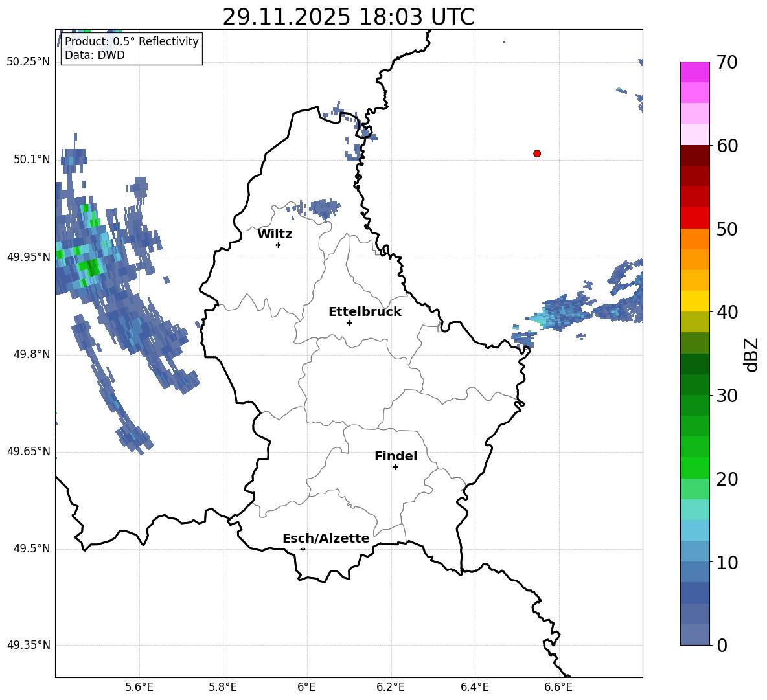The height and width of the screenshot is (700, 767).
Task: Click the 49.5°N latitude label
Action: [32, 548]
